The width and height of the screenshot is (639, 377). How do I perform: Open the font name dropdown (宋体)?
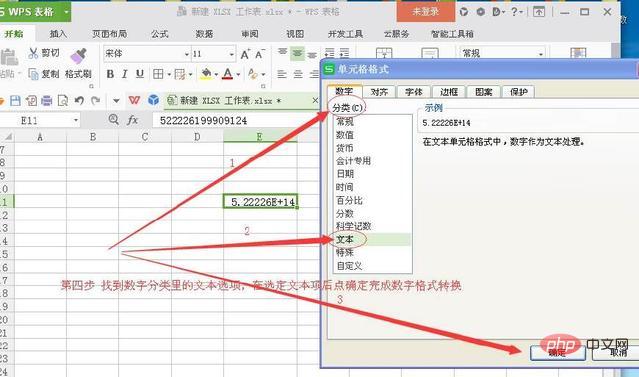pos(187,54)
